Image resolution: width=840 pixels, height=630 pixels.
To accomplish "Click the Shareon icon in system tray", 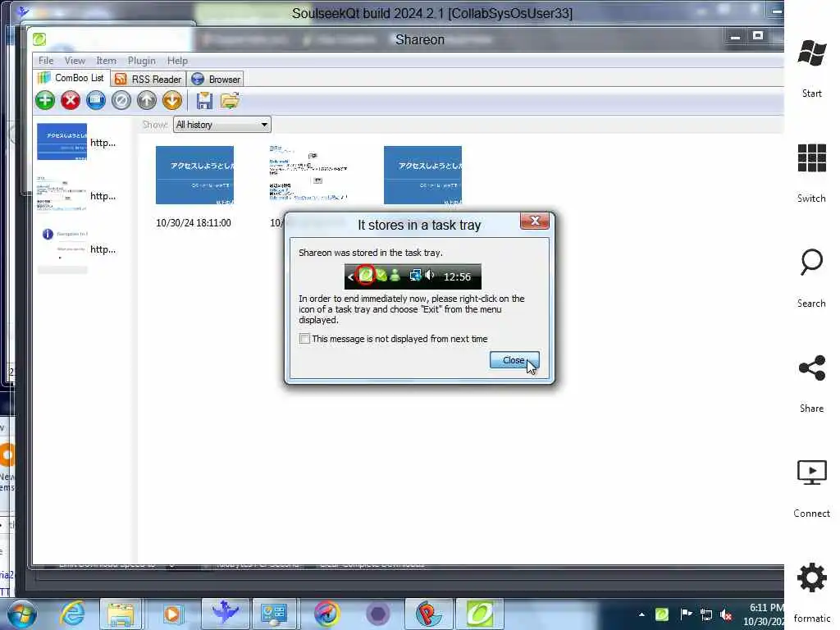I will (x=662, y=614).
